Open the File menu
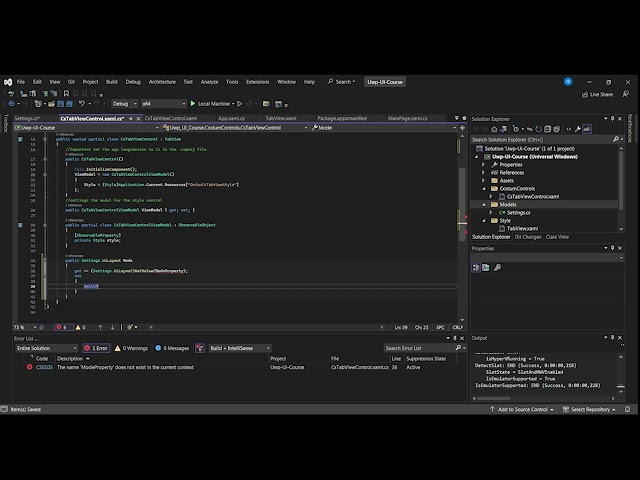 point(21,82)
